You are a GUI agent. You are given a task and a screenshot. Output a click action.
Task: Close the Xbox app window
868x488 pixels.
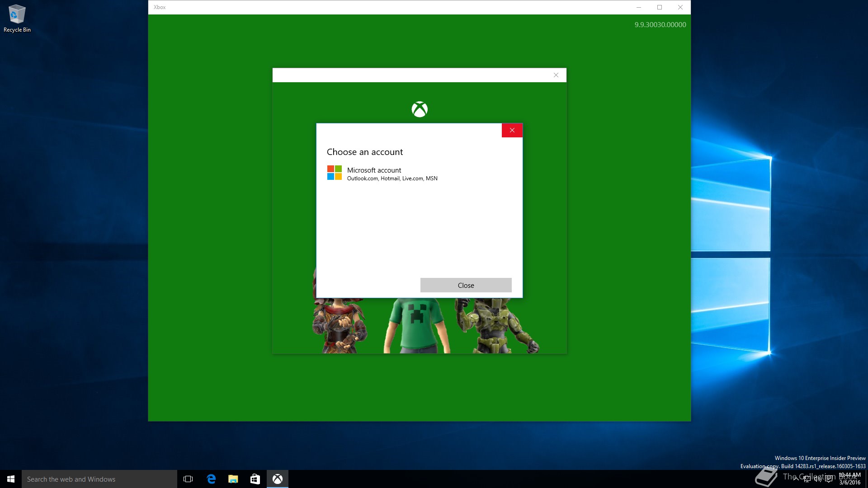[x=680, y=7]
